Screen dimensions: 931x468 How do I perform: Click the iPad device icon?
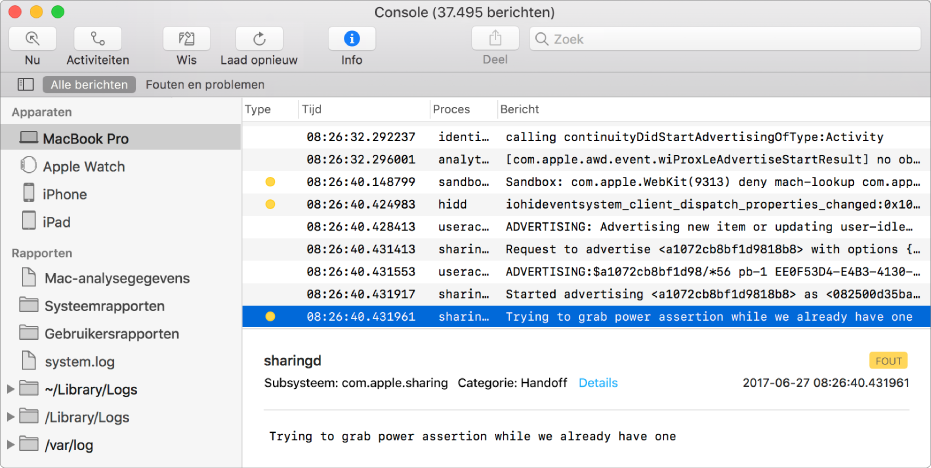[x=28, y=220]
